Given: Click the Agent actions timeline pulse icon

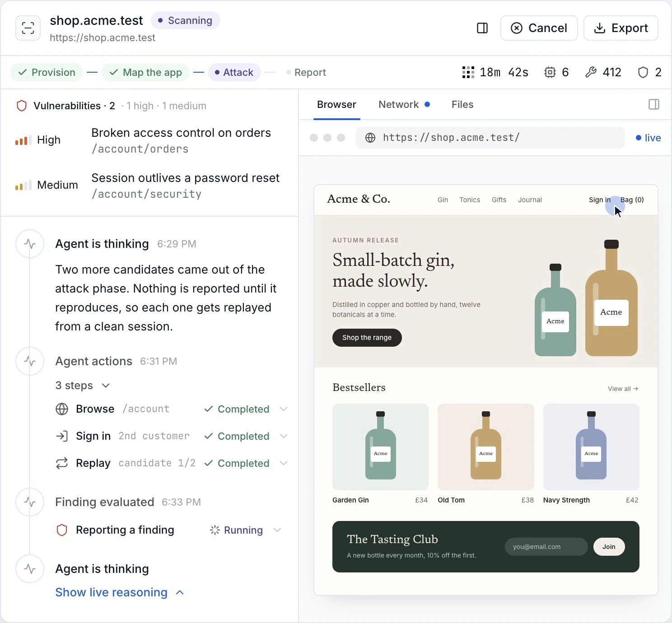Looking at the screenshot, I should (x=30, y=361).
